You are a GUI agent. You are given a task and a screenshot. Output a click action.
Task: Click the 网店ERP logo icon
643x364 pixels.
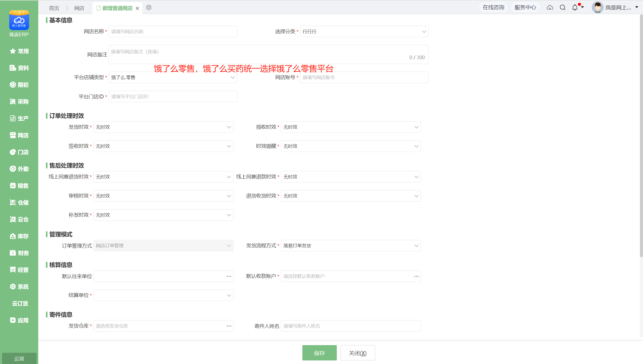click(x=19, y=20)
